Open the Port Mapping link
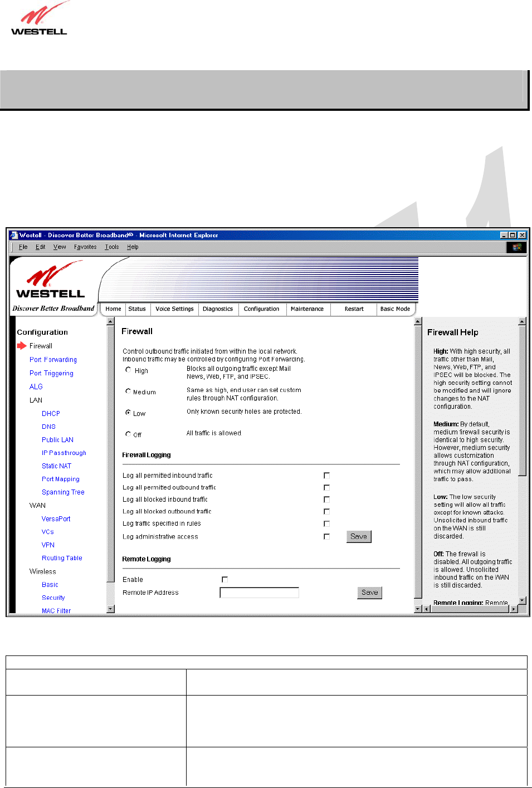 click(61, 479)
